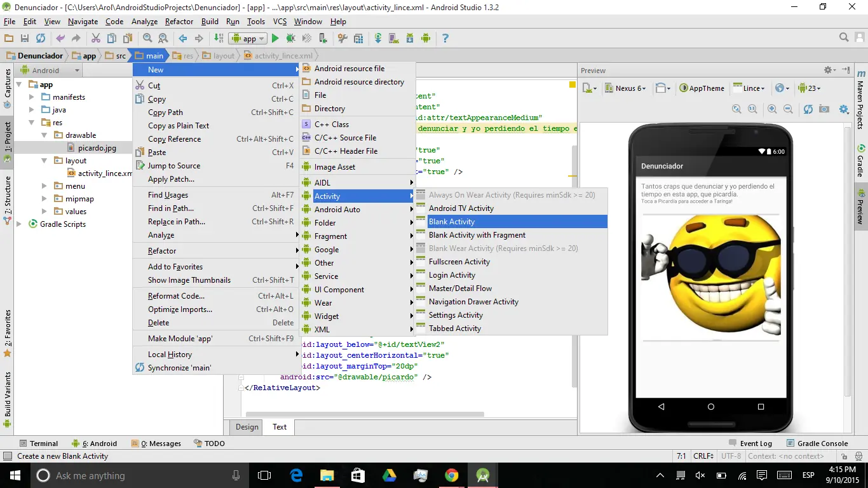868x488 pixels.
Task: Click Zoom to Fit icon in Preview
Action: click(736, 109)
